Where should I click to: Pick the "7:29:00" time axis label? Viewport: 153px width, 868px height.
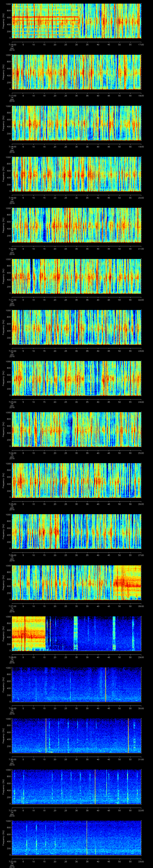pyautogui.click(x=12, y=708)
